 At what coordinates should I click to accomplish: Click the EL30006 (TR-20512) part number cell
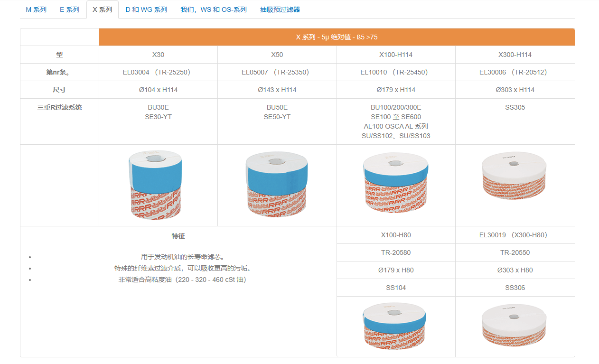[x=515, y=72]
